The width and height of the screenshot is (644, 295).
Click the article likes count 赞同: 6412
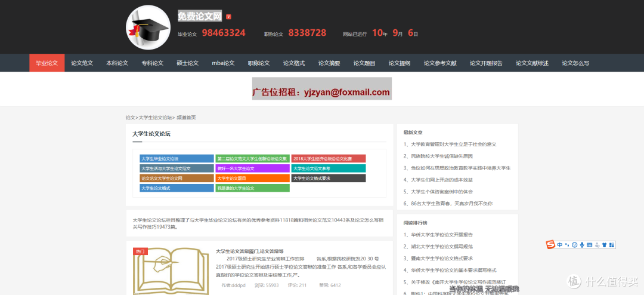click(330, 285)
